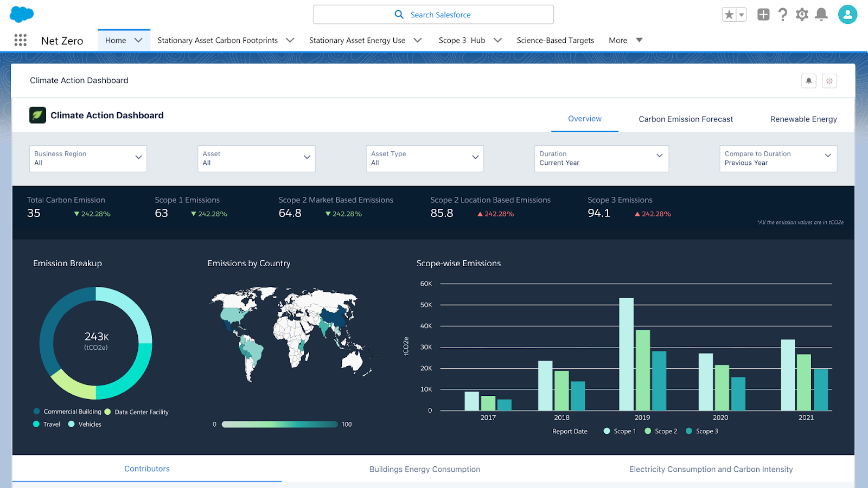Toggle Scope 1 legend item
The width and height of the screenshot is (868, 488).
tap(620, 431)
